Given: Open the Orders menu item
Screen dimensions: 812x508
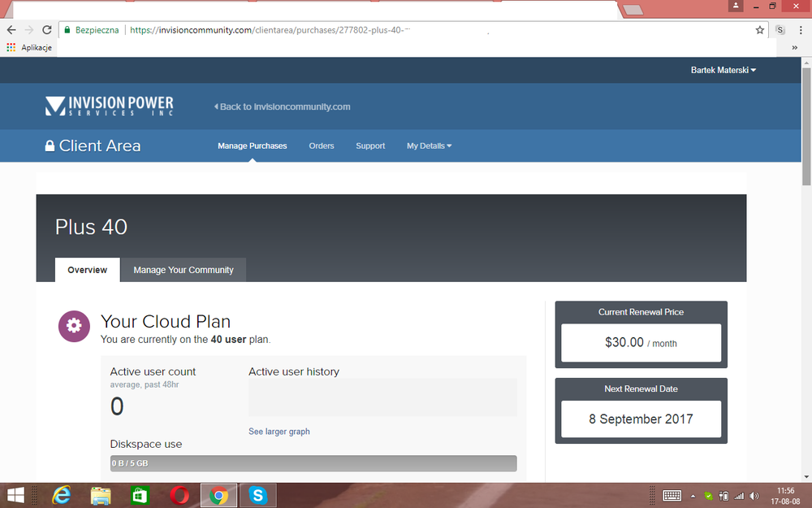Looking at the screenshot, I should coord(322,146).
